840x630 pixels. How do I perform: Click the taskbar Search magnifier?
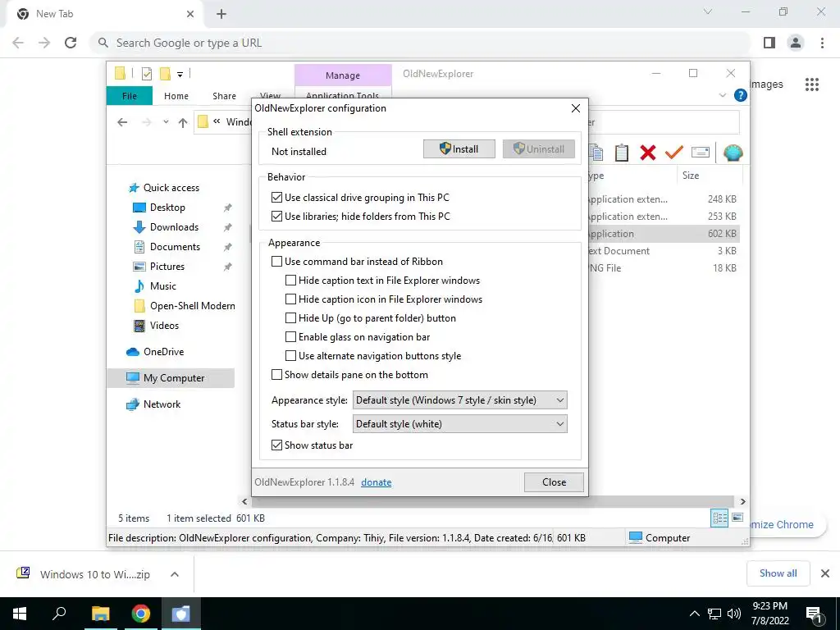tap(59, 614)
